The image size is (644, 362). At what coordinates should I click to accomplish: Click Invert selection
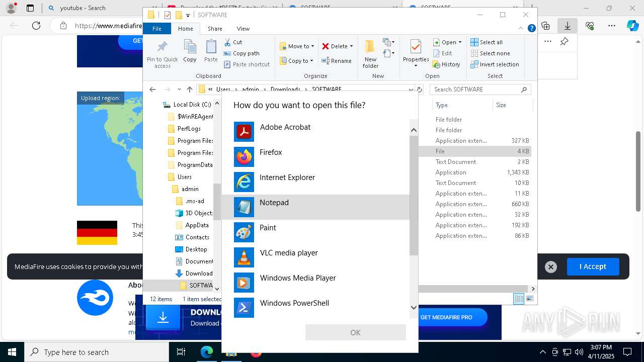495,64
